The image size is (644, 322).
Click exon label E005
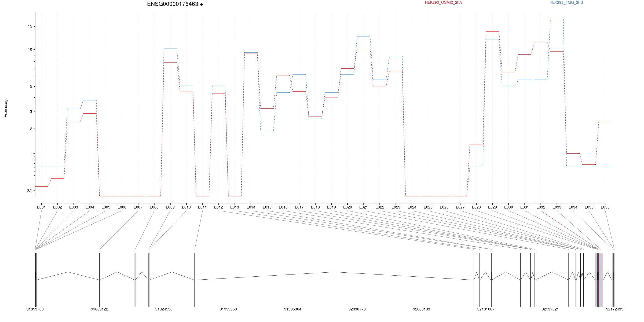point(106,207)
